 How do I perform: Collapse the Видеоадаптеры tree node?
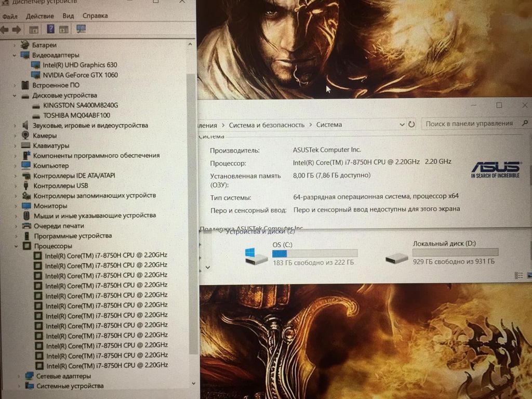click(x=14, y=55)
